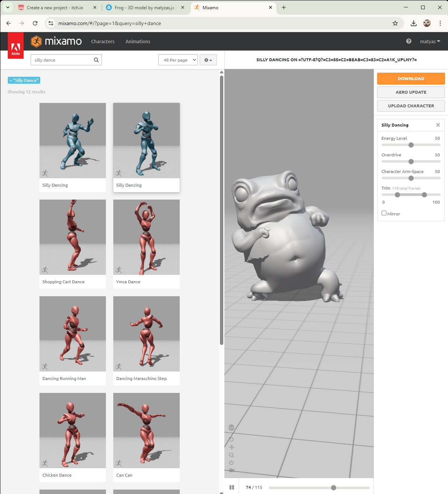This screenshot has height=494, width=448.
Task: Click the mixamo.com address bar URL
Action: (x=110, y=23)
